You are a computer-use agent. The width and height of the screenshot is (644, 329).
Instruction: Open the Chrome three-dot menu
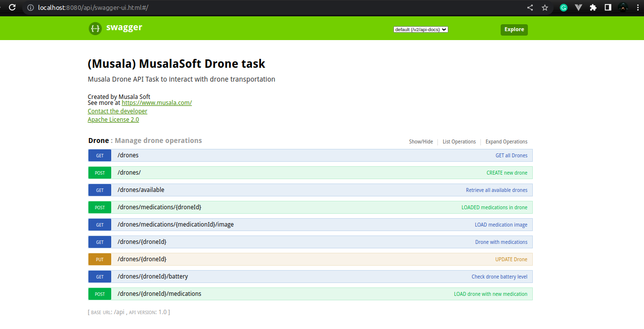[x=638, y=7]
